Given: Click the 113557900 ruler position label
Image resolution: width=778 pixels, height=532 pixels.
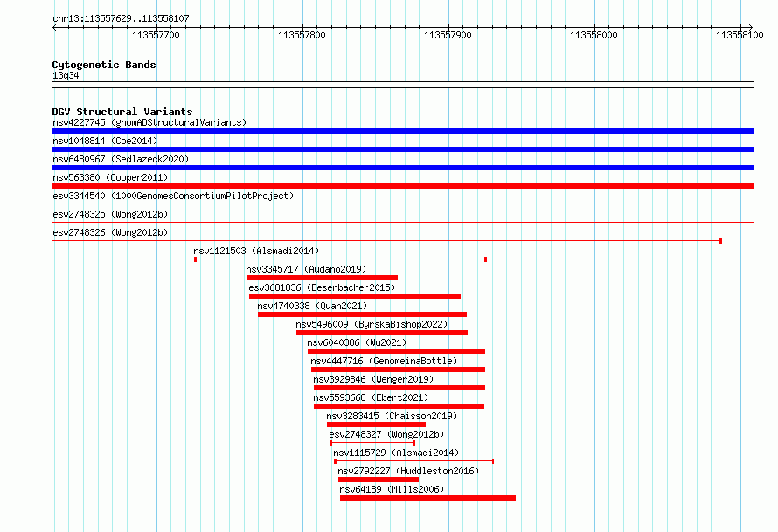Looking at the screenshot, I should click(x=448, y=35).
